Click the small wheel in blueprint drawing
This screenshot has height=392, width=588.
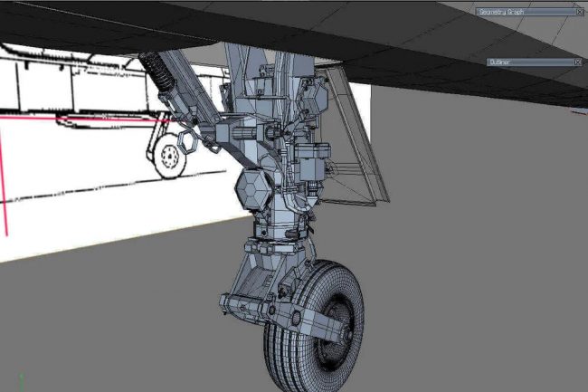[168, 158]
